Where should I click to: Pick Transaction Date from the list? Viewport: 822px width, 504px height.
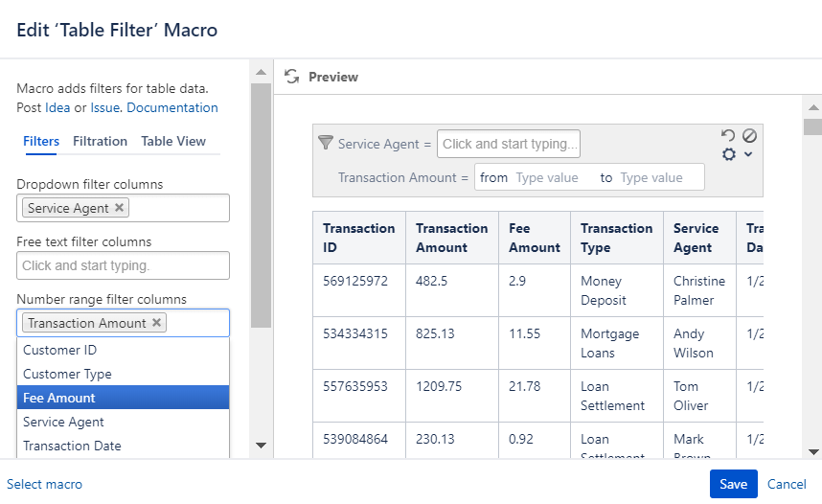(123, 446)
